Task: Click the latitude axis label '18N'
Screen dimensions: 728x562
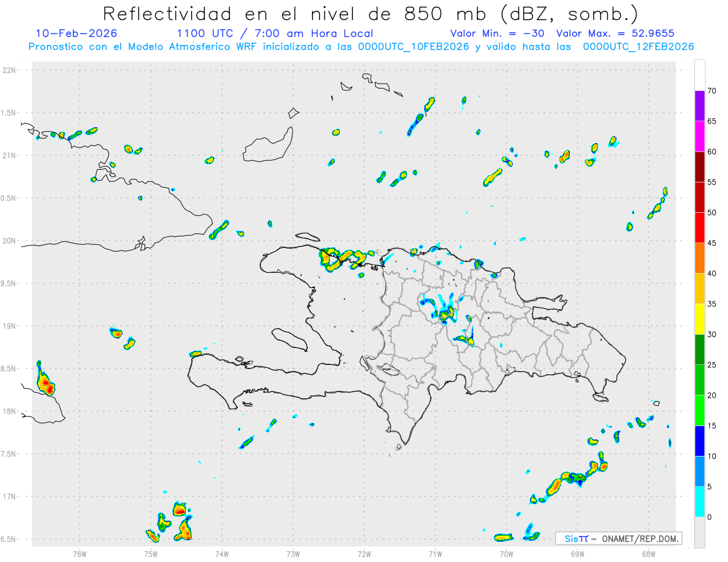Action: tap(10, 412)
